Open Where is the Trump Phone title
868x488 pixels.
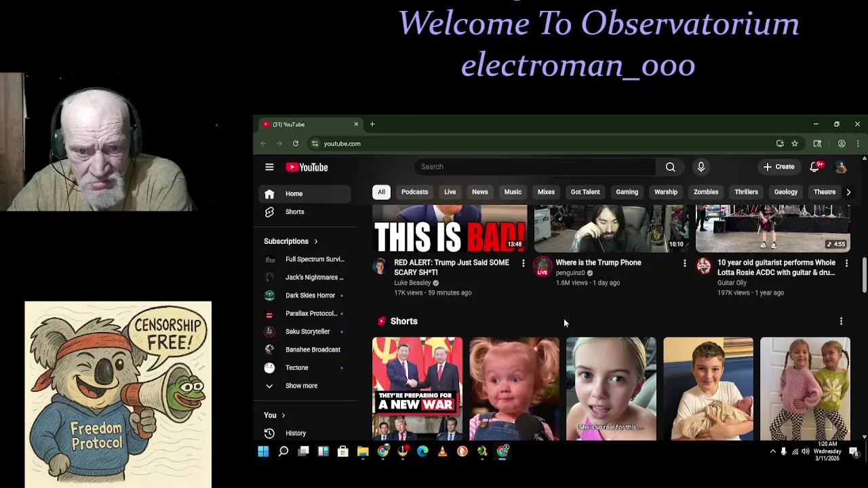[598, 263]
